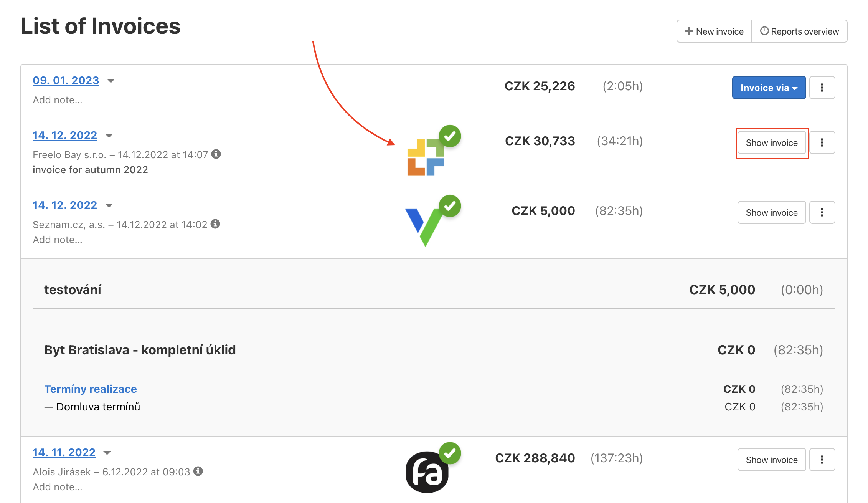Click New invoice button top right
Screen dimensions: 868x503
tap(714, 31)
